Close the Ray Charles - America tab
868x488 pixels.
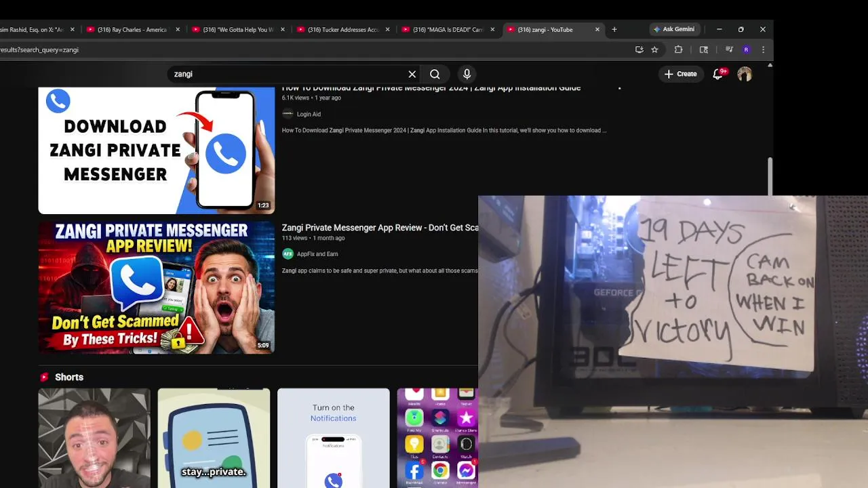pos(178,29)
